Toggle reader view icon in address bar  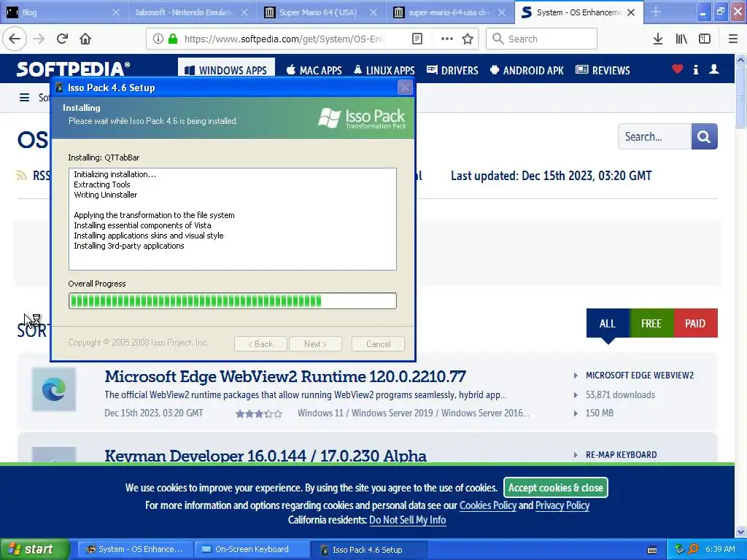(x=417, y=39)
